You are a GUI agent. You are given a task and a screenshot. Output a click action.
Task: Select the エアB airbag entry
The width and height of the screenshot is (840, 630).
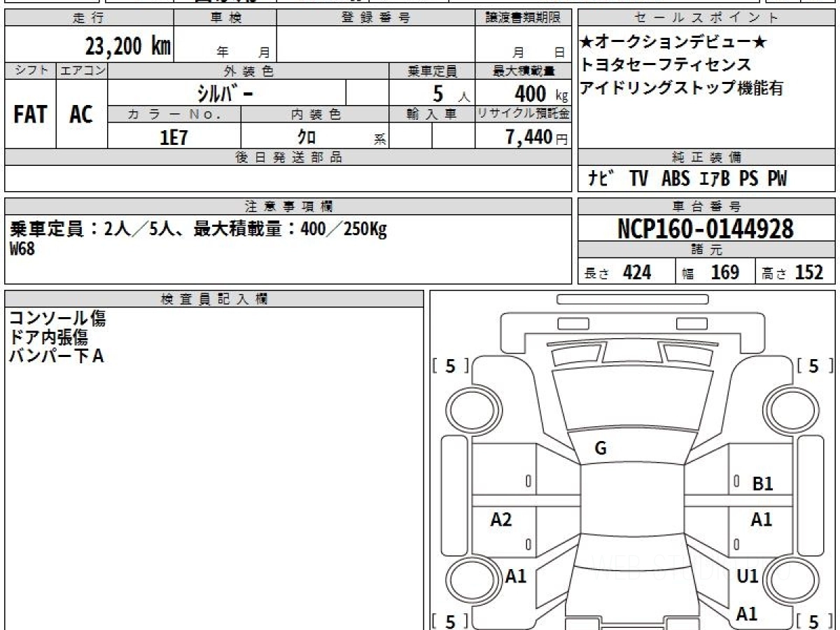point(715,179)
